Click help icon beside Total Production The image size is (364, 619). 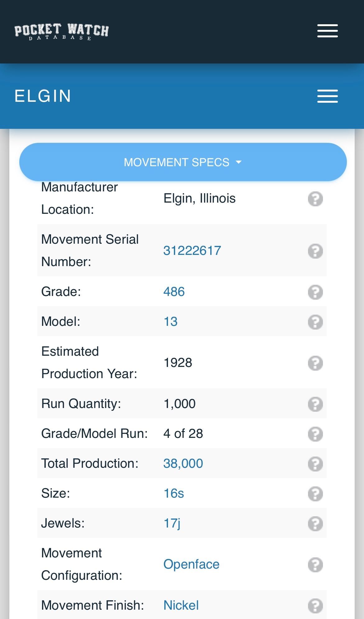tap(315, 464)
